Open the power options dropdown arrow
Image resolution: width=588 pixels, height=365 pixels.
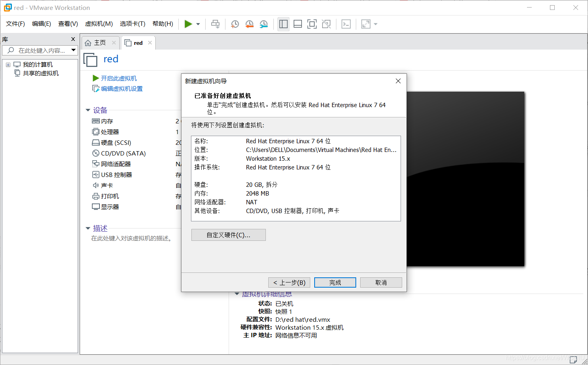coord(198,24)
